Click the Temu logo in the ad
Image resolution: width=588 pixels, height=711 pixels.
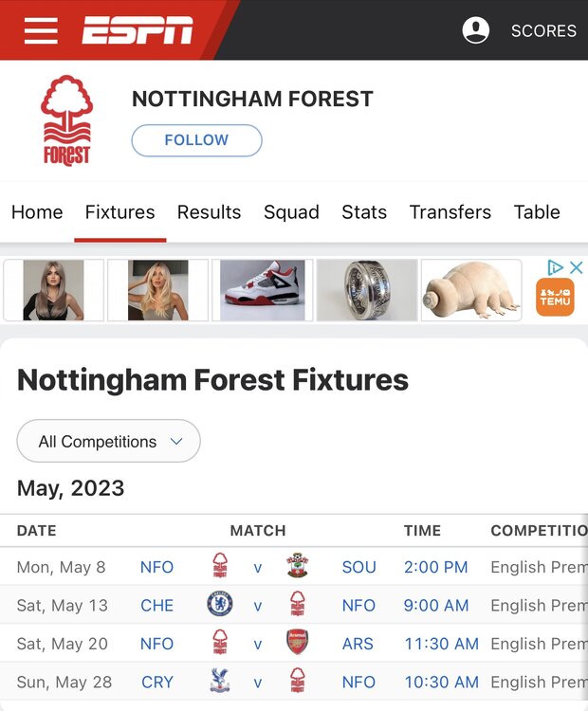[x=555, y=297]
